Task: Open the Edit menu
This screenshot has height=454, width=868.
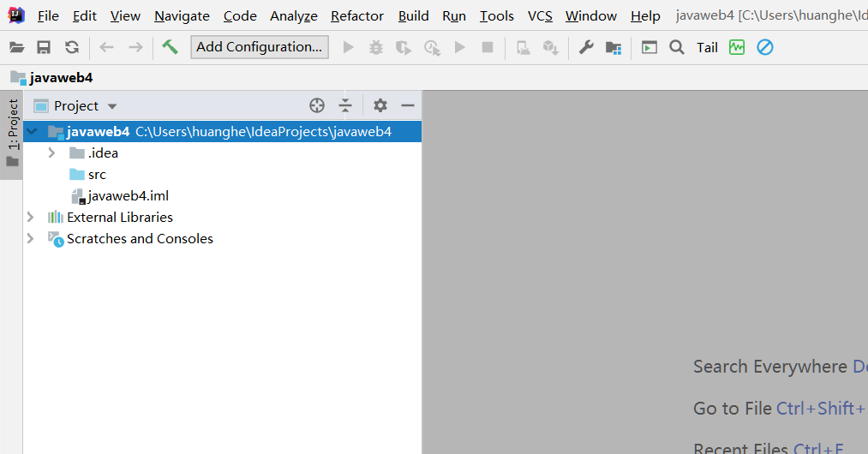Action: (85, 16)
